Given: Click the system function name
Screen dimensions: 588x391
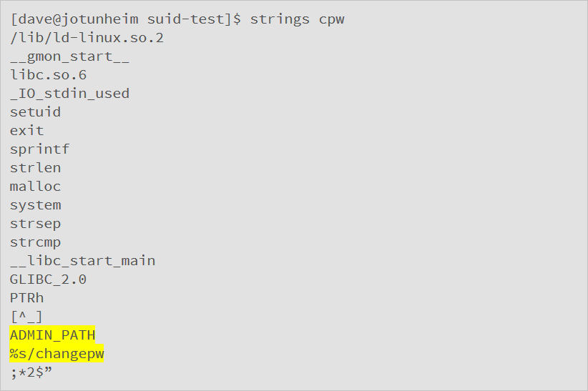Looking at the screenshot, I should tap(35, 205).
